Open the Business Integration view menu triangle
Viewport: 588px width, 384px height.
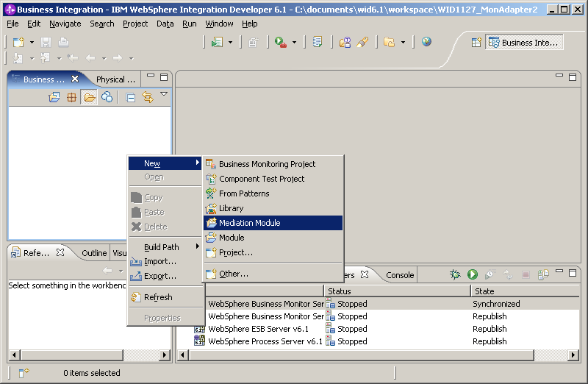coord(164,94)
